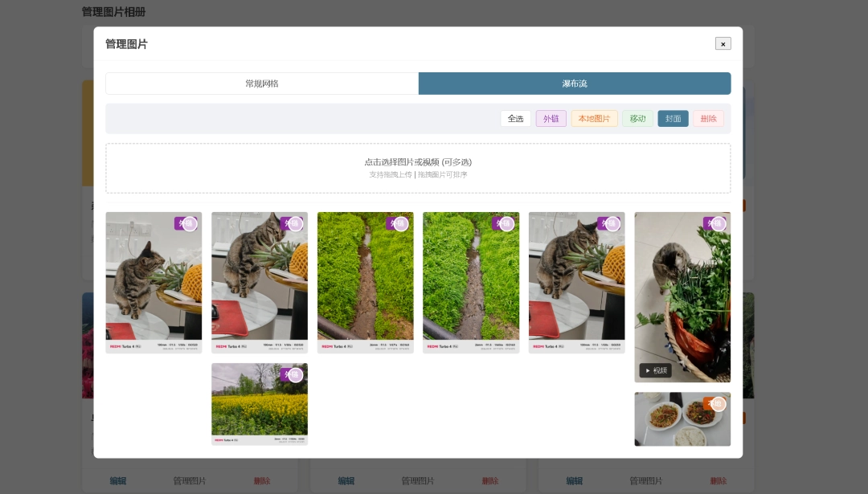Toggle the selection circle on the yellow flower field photo

pyautogui.click(x=295, y=375)
